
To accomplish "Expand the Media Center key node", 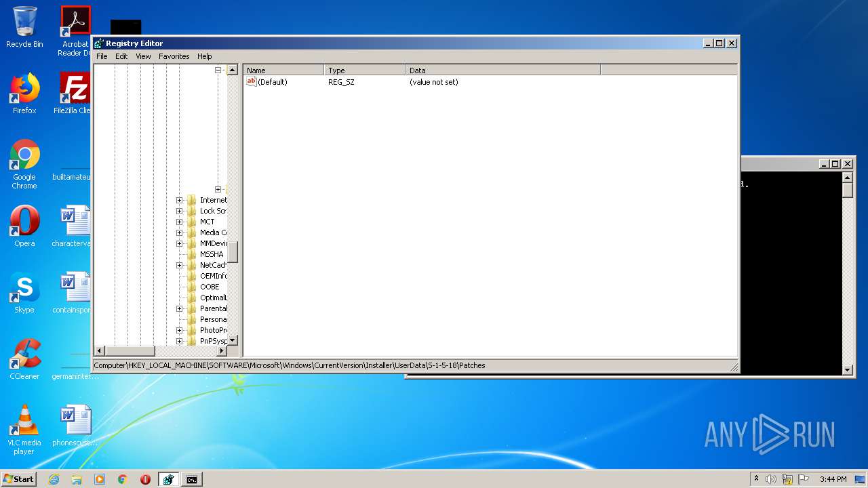I will point(179,232).
